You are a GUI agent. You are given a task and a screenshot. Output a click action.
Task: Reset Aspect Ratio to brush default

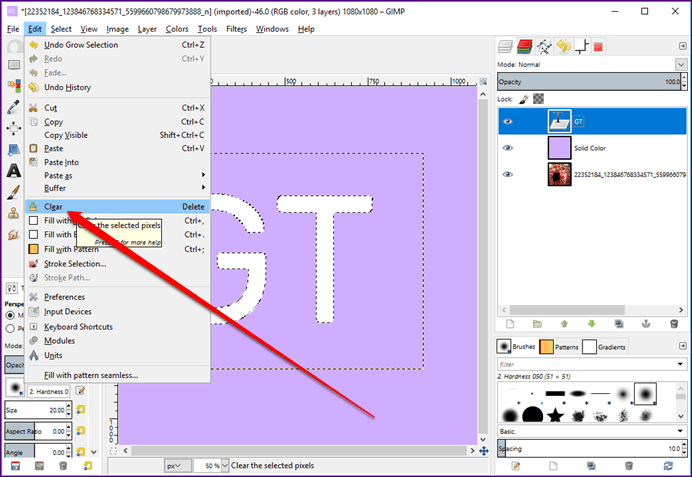(80, 431)
